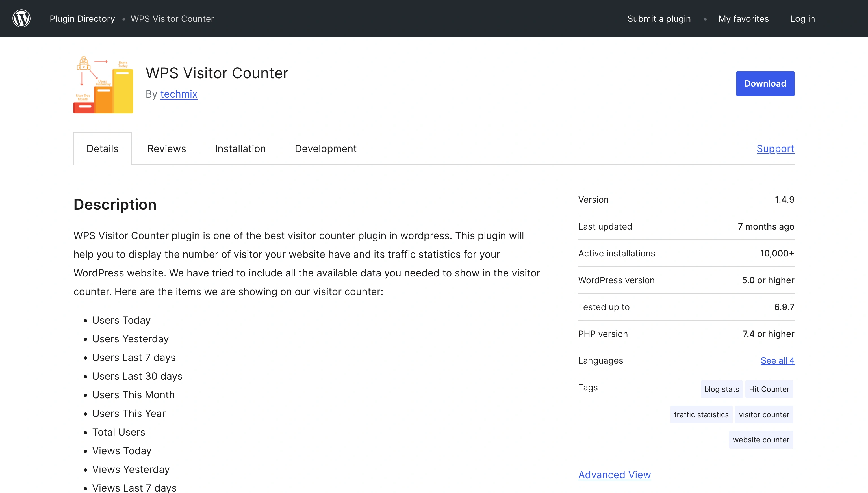This screenshot has height=493, width=868.
Task: Click the plugin title WPS Visitor Counter
Action: pyautogui.click(x=217, y=73)
